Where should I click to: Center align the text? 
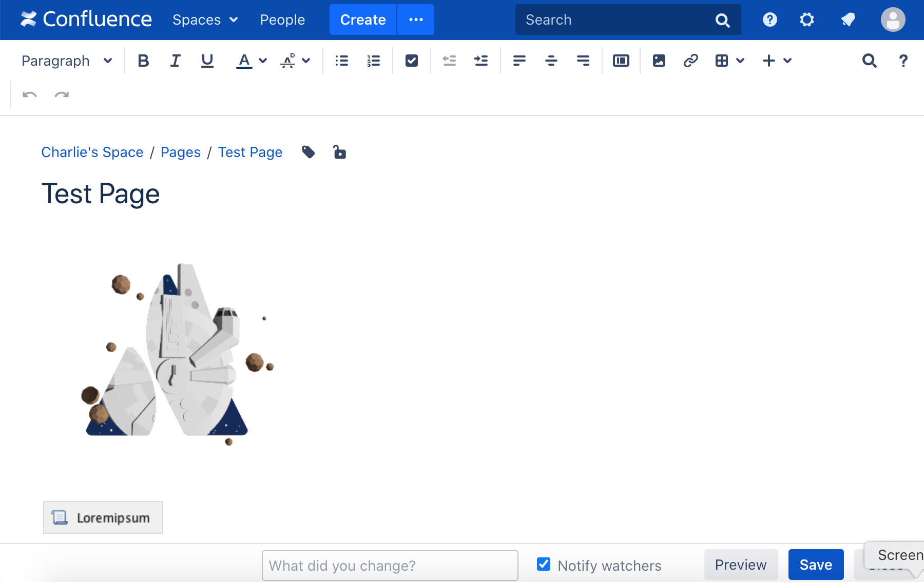(x=551, y=61)
